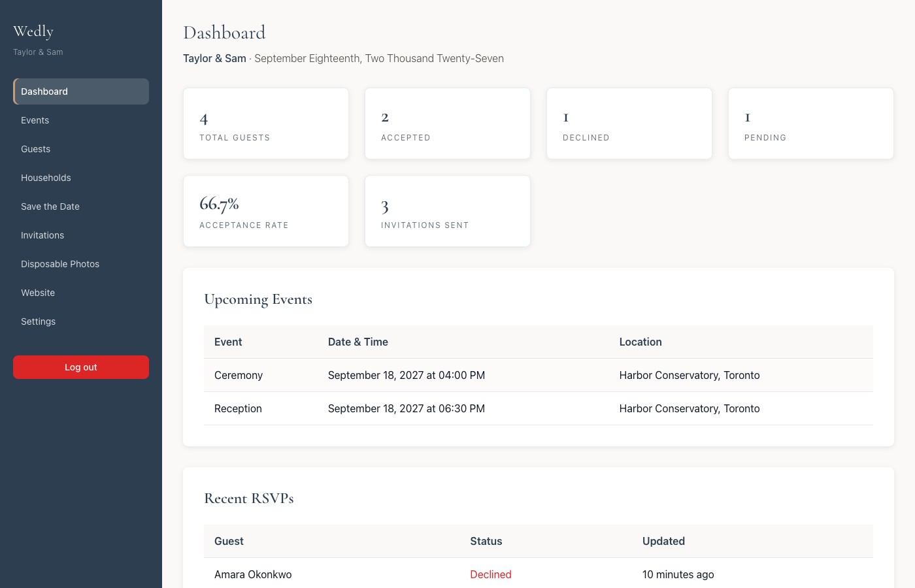The image size is (915, 588).
Task: Navigate to Invitations
Action: pos(81,235)
